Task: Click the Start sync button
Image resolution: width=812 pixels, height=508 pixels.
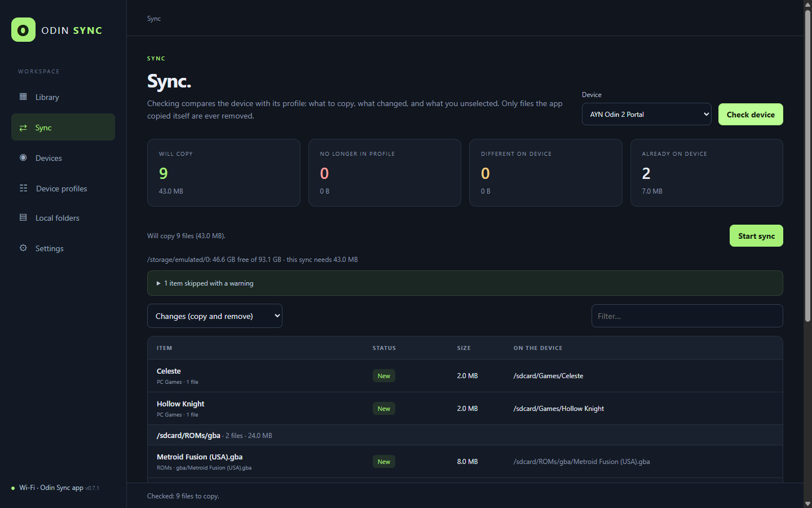Action: [756, 236]
